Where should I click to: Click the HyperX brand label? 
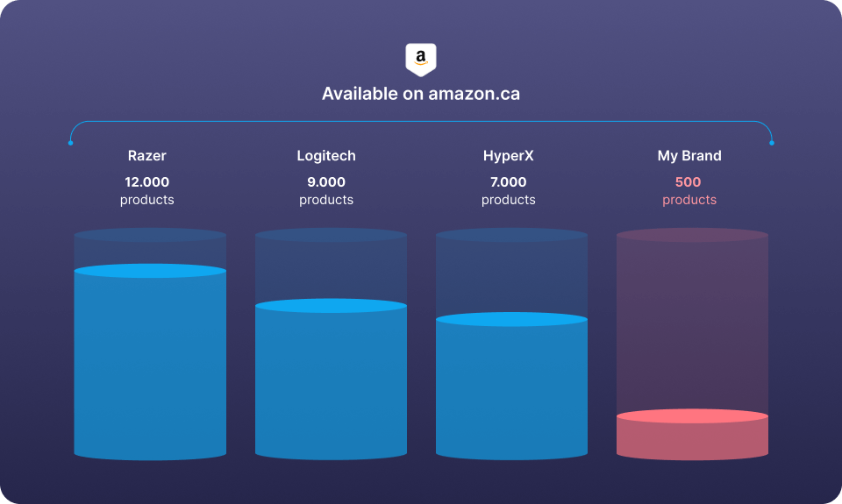pyautogui.click(x=509, y=156)
